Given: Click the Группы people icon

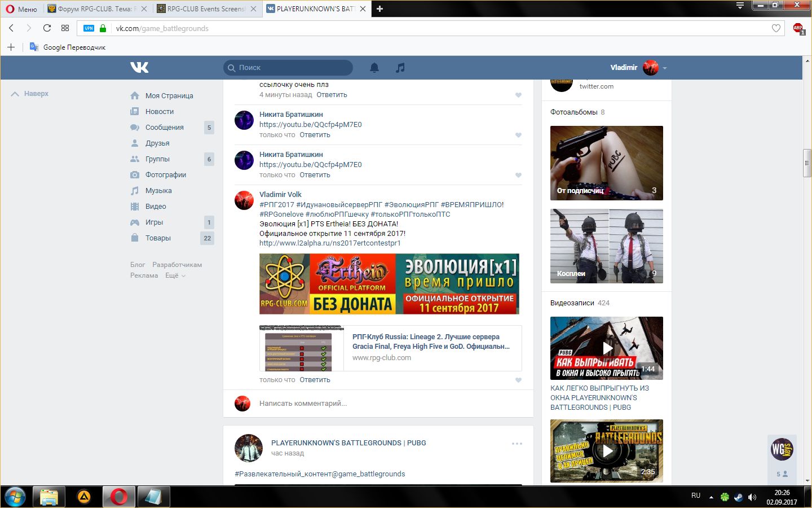Looking at the screenshot, I should (135, 159).
